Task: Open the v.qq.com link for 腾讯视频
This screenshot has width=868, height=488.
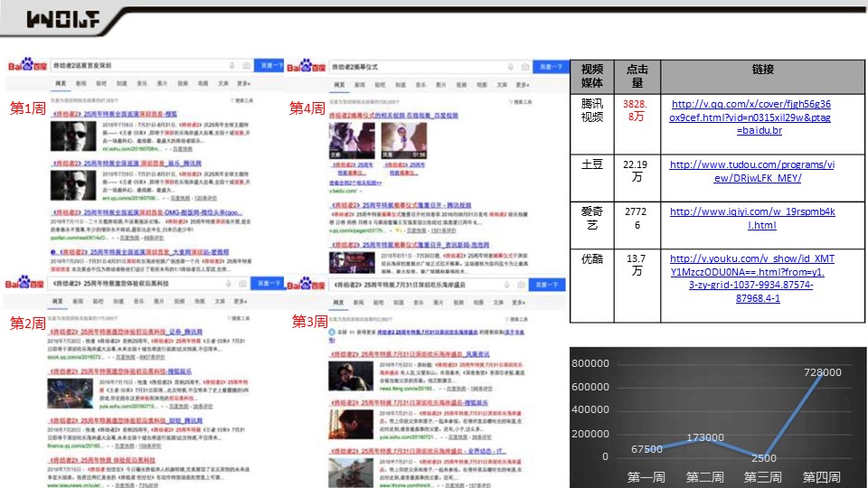Action: (750, 117)
